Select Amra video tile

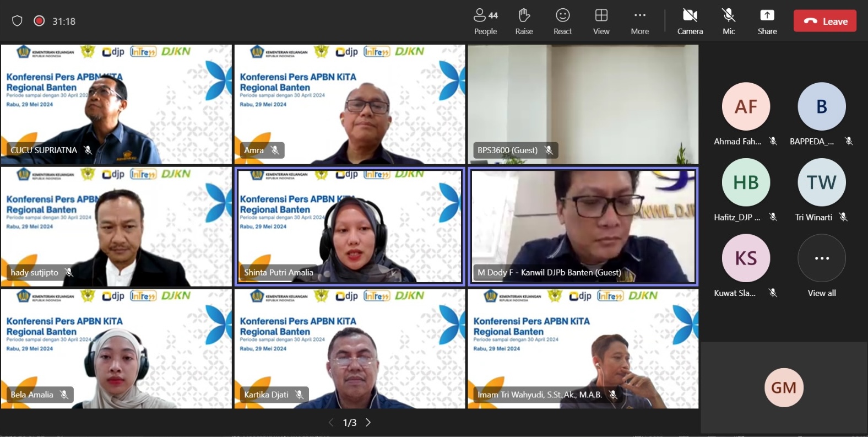tap(350, 104)
